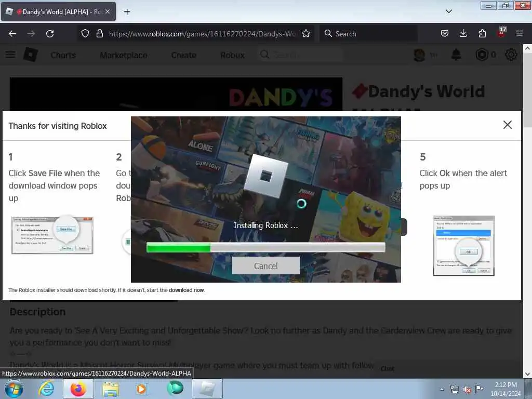
Task: Close the Thanks for visiting Roblox dialog
Action: [x=507, y=125]
